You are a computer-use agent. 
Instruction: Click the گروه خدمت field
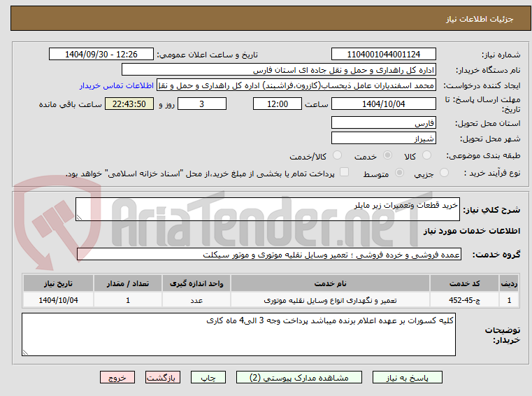269,255
